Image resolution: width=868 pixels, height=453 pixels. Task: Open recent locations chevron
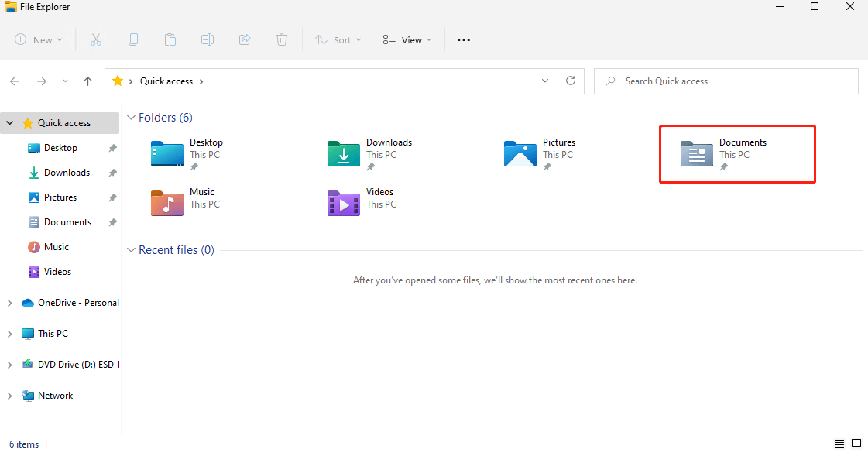[x=65, y=81]
